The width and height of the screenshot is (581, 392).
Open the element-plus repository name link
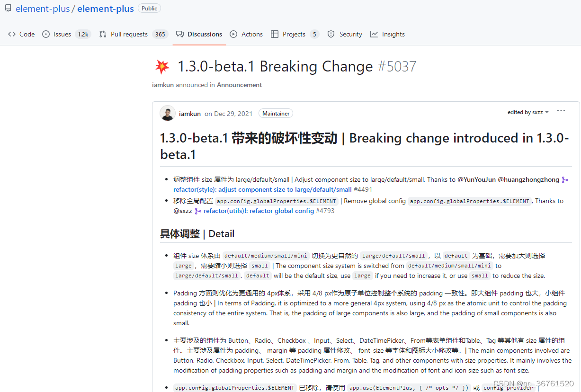pyautogui.click(x=106, y=9)
